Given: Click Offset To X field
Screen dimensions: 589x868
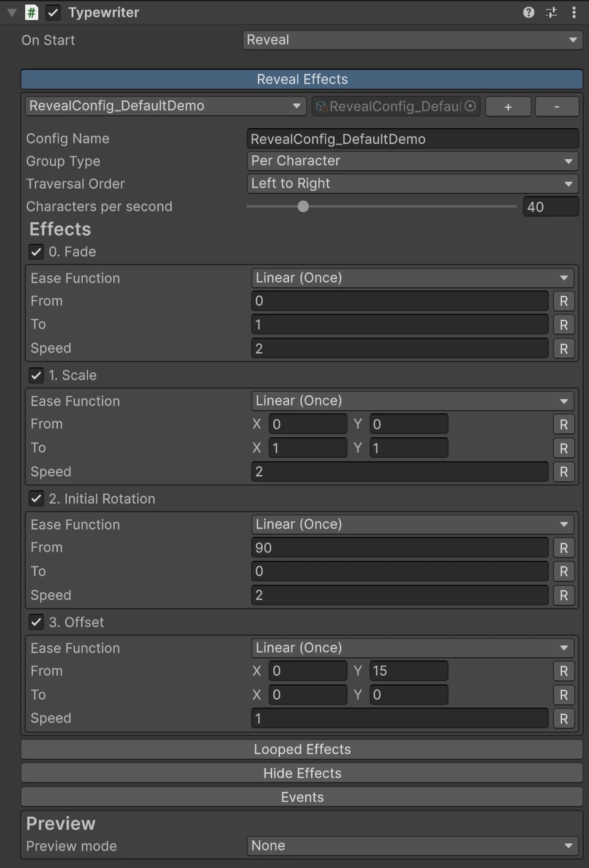Looking at the screenshot, I should pos(308,695).
